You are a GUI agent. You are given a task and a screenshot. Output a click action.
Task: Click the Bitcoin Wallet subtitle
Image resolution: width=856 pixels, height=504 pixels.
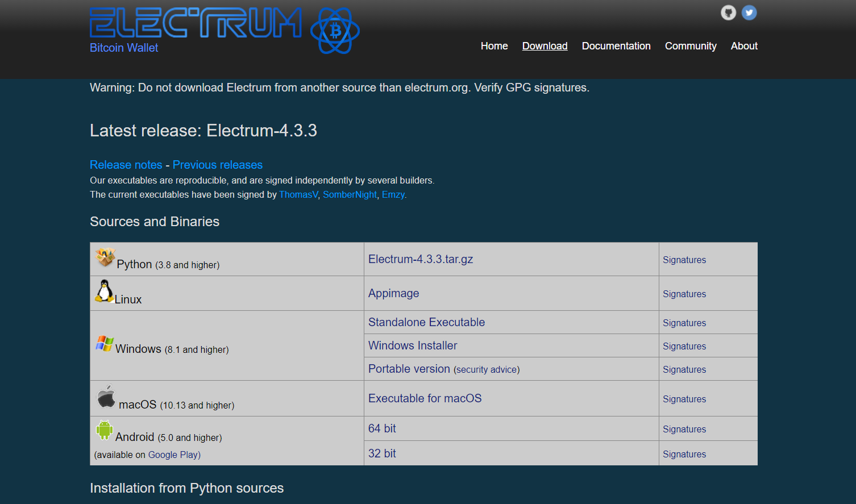click(124, 48)
